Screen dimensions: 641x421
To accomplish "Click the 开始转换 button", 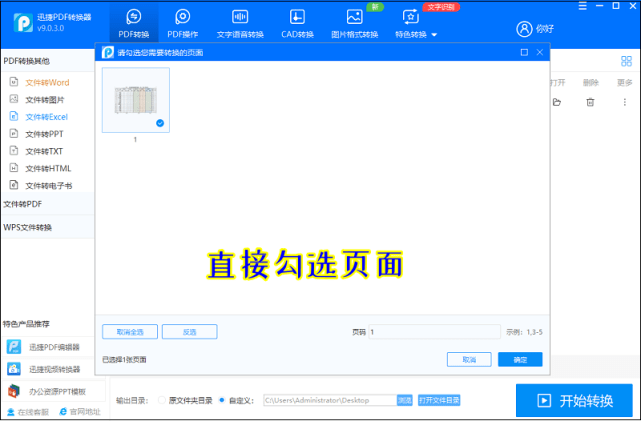I will tap(574, 401).
